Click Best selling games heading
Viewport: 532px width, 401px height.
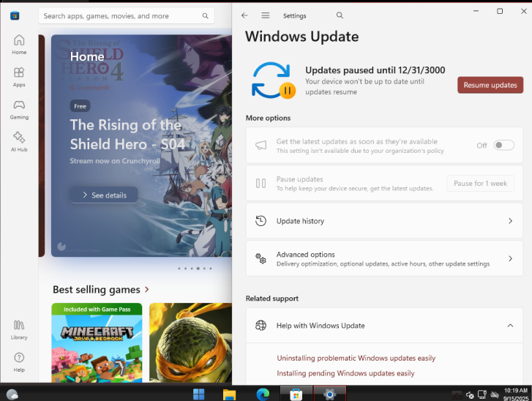pos(97,289)
